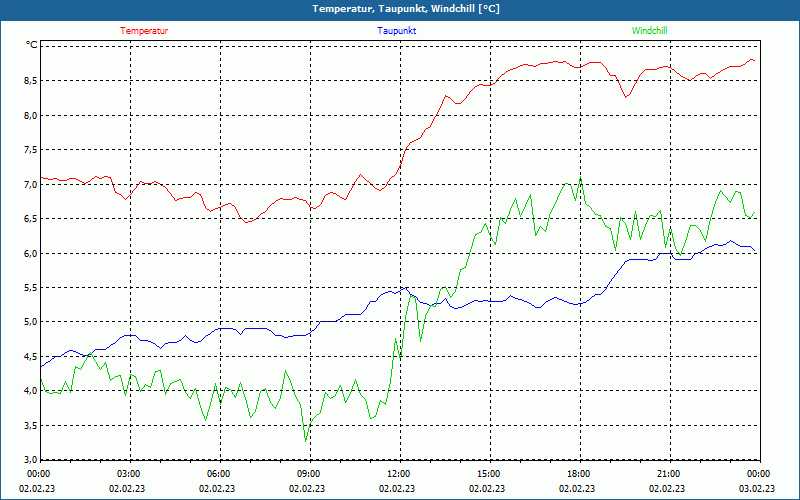
Task: Click the green Windchill legend label
Action: [649, 31]
